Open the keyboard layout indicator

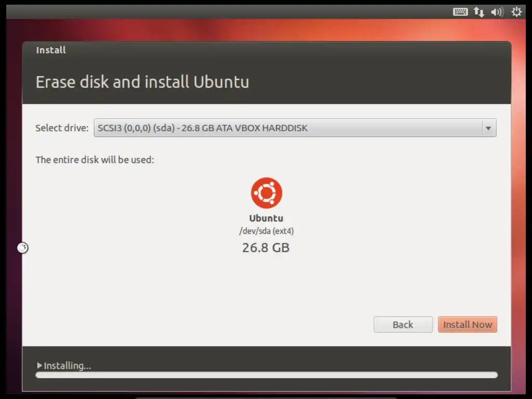point(460,12)
